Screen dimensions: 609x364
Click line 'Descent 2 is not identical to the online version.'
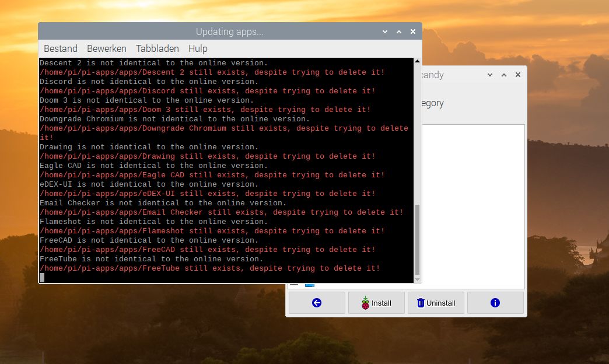[x=154, y=63]
